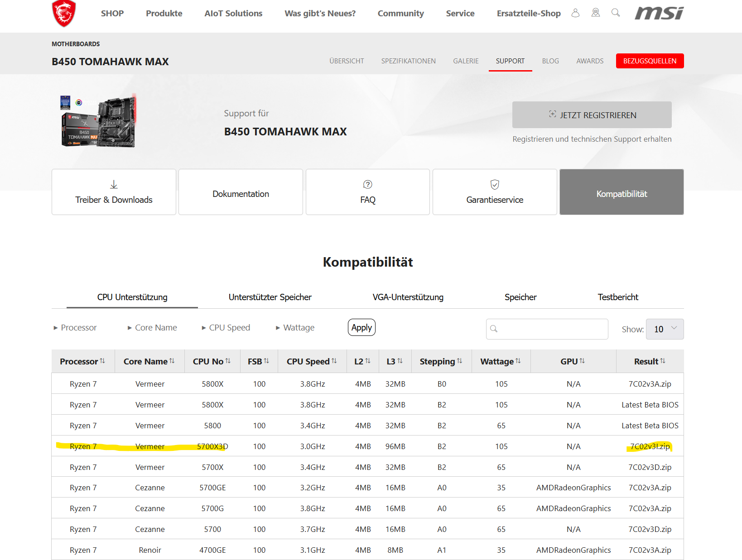The width and height of the screenshot is (742, 560).
Task: Switch to Unterstützter Speicher tab
Action: [270, 297]
